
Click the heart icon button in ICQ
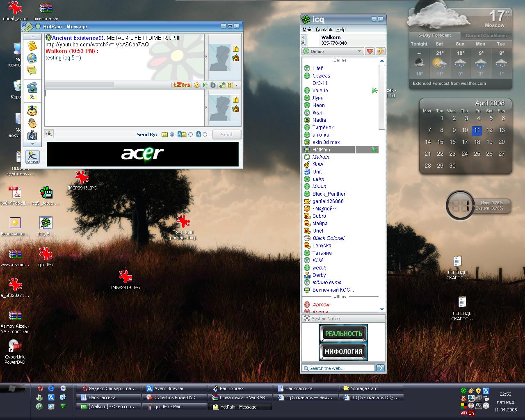(370, 51)
